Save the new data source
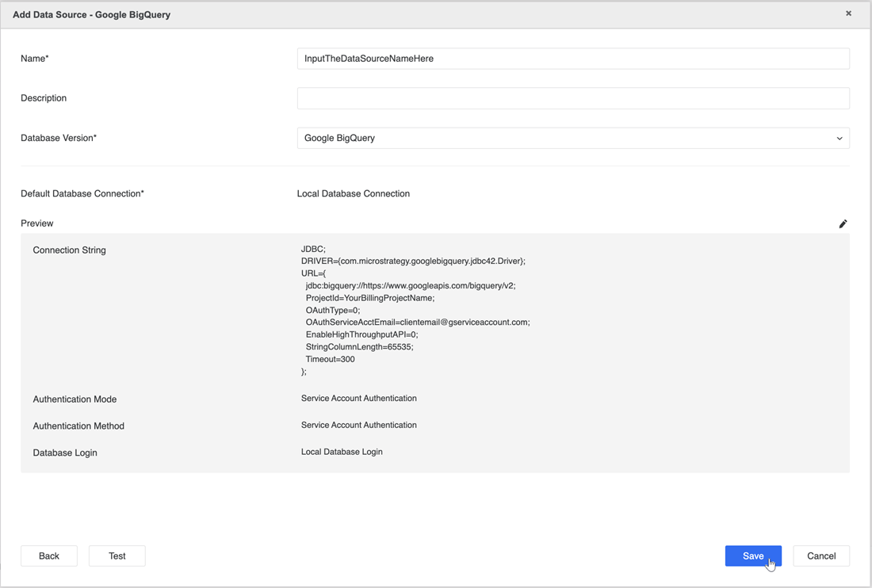The width and height of the screenshot is (872, 588). point(752,556)
